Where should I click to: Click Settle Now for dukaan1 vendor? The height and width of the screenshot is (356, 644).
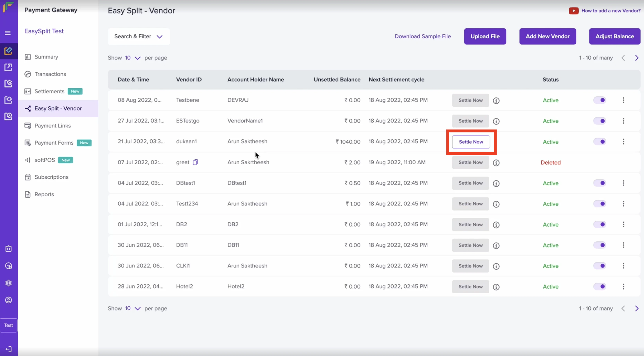tap(471, 142)
